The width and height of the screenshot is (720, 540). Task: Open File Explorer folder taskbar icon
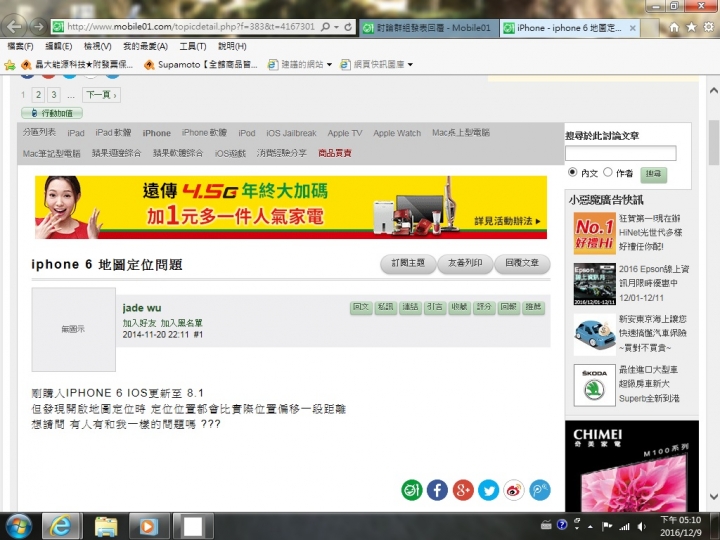[106, 526]
